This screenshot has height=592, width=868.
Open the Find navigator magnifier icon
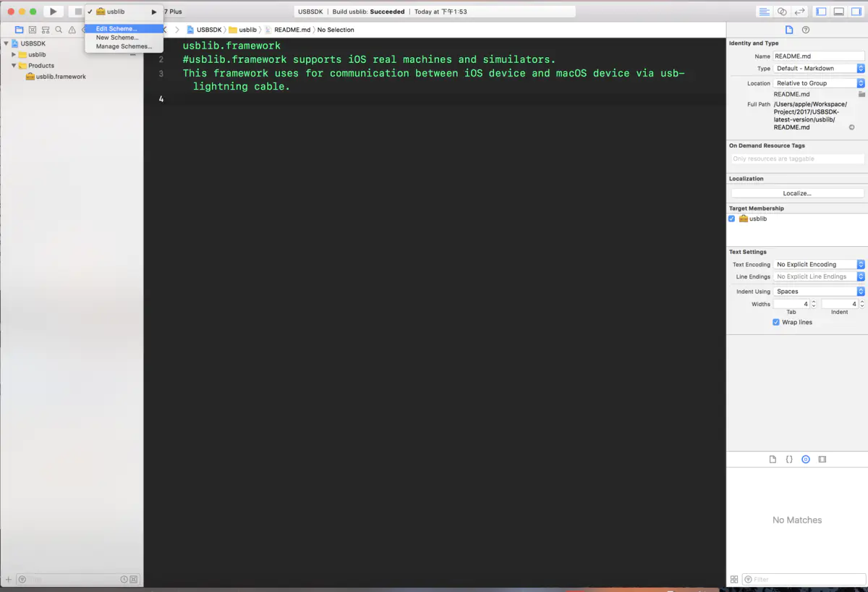[59, 30]
